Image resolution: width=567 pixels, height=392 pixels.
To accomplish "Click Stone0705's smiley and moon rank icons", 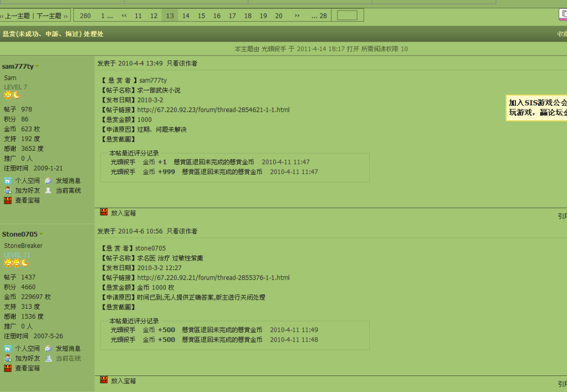I will point(16,263).
